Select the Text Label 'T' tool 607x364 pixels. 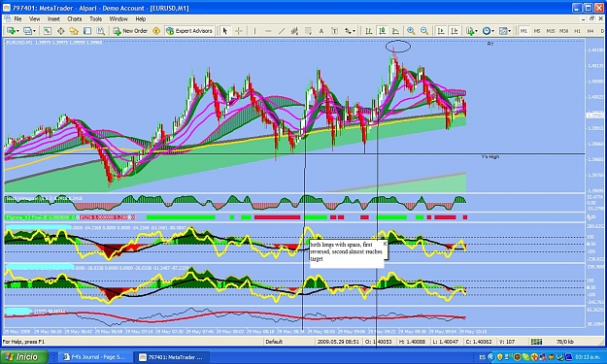[x=334, y=31]
